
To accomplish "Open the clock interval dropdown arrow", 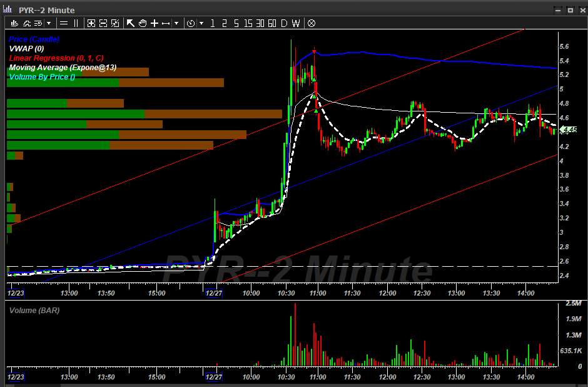I will point(202,23).
